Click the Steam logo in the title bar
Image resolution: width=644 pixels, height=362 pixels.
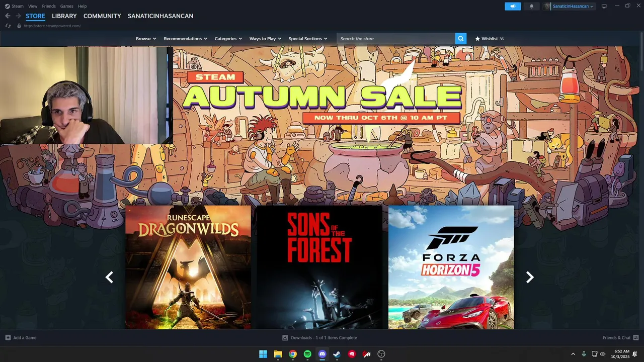point(7,6)
